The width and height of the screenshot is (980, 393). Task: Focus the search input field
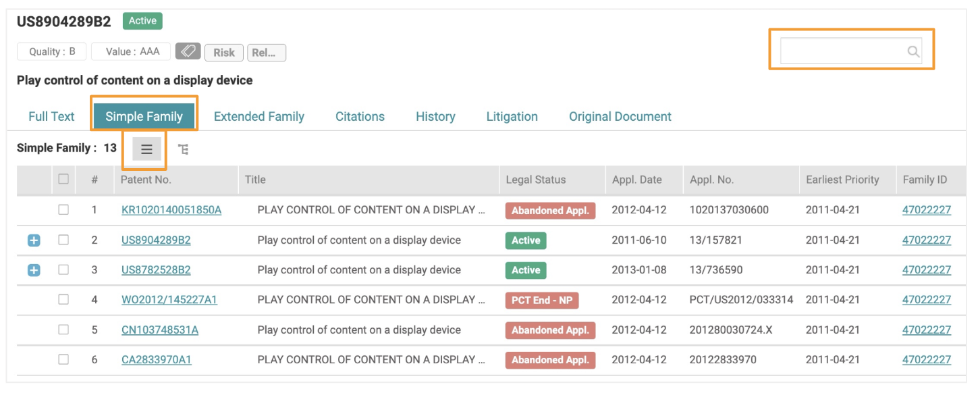[x=850, y=51]
